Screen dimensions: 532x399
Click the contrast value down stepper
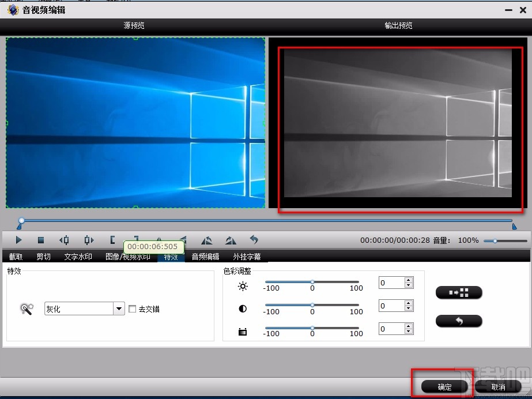pos(408,309)
